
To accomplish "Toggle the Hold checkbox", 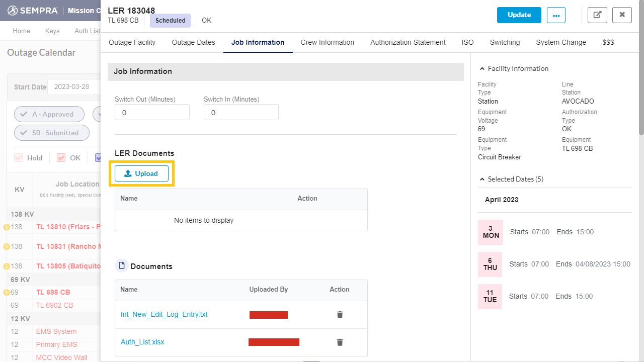I will click(19, 158).
